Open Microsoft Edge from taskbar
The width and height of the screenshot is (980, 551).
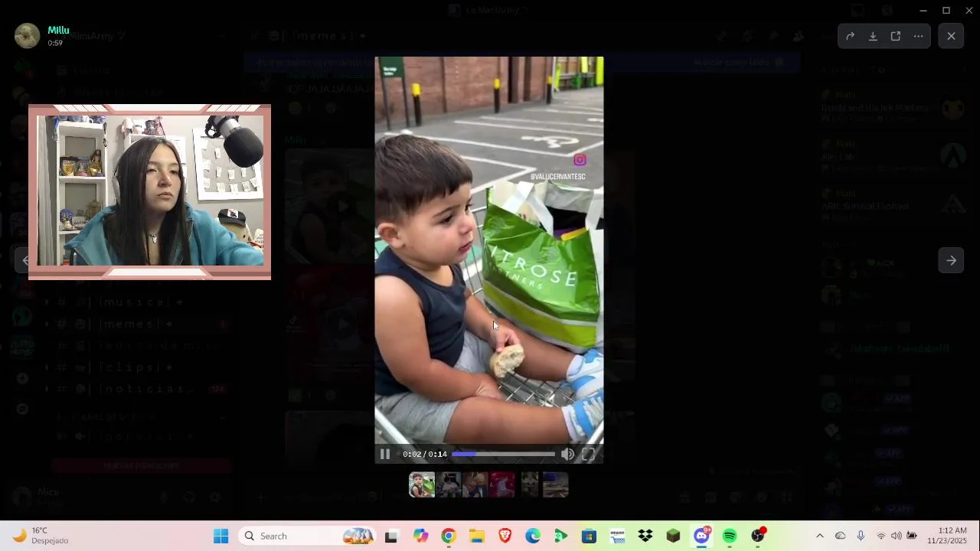pyautogui.click(x=533, y=536)
